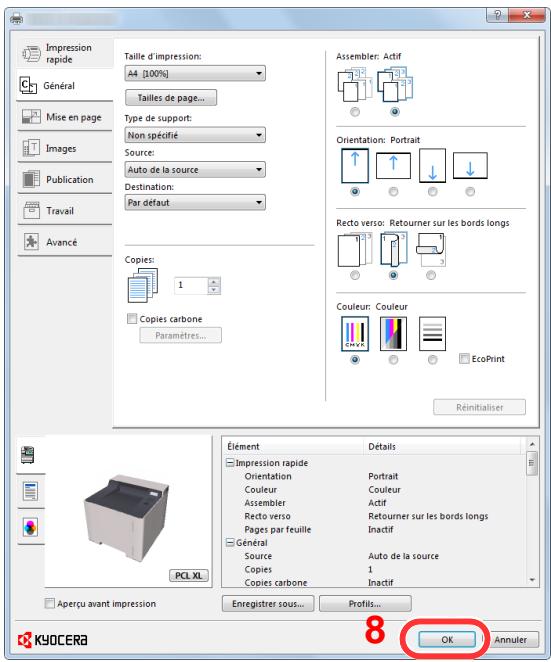Select the Recto verso row in list
The image size is (551, 662).
pos(375,516)
